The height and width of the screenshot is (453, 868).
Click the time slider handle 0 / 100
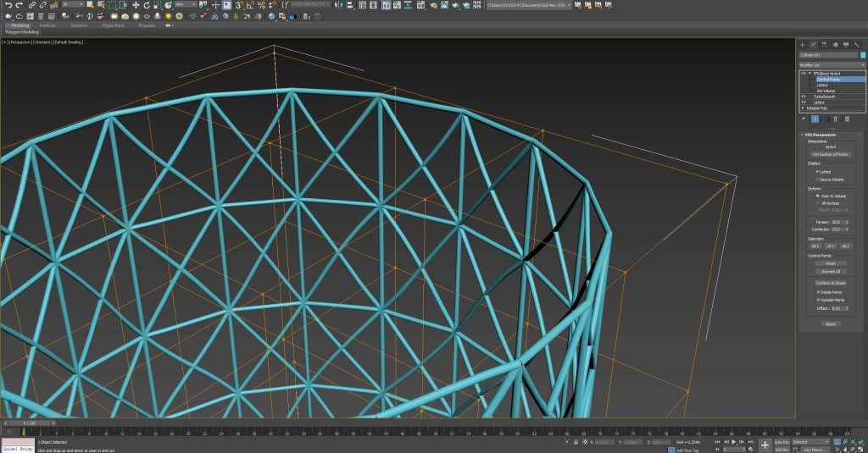[x=29, y=423]
